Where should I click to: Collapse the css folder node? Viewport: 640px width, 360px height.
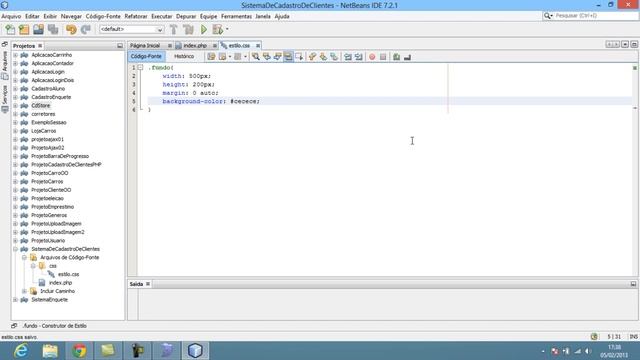33,266
